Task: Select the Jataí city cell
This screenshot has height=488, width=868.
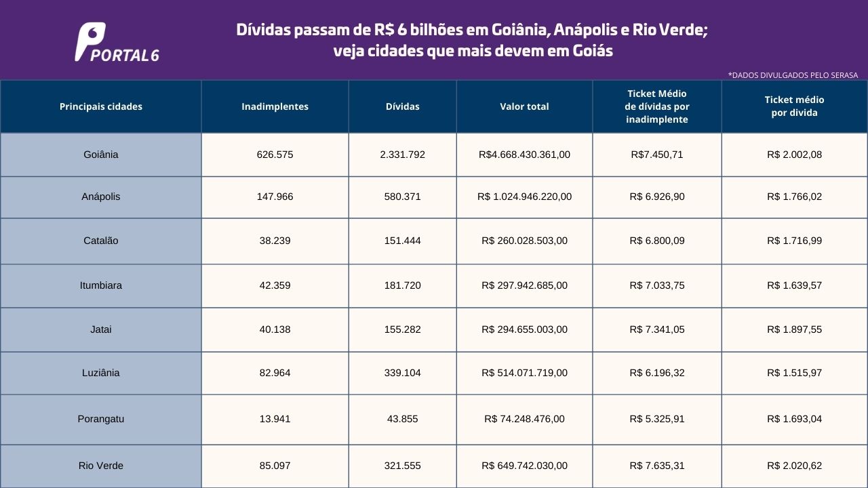Action: pos(101,329)
